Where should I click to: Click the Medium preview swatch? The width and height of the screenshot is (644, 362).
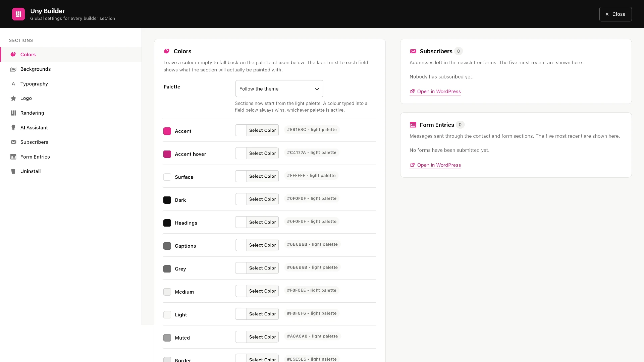[167, 292]
